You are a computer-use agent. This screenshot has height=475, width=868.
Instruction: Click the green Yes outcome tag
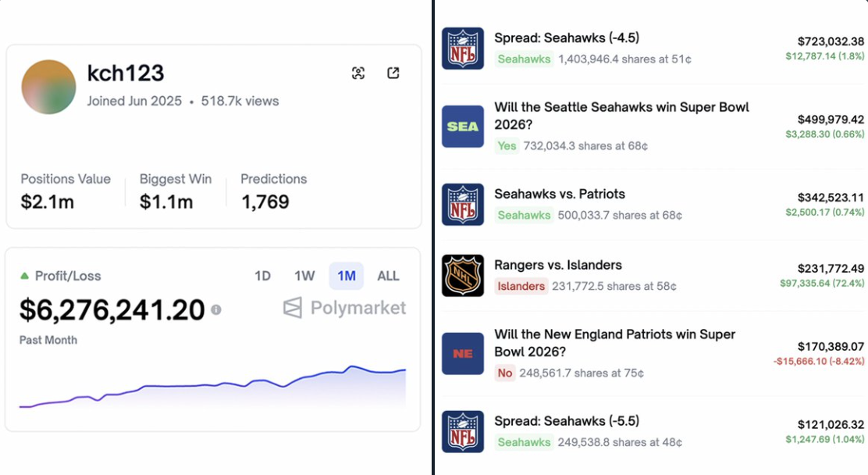507,145
